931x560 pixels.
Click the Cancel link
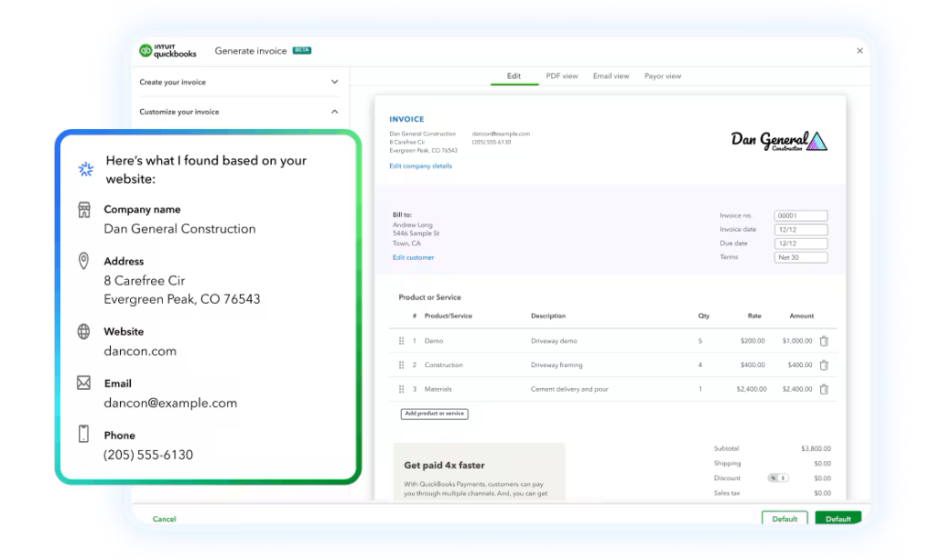(165, 519)
